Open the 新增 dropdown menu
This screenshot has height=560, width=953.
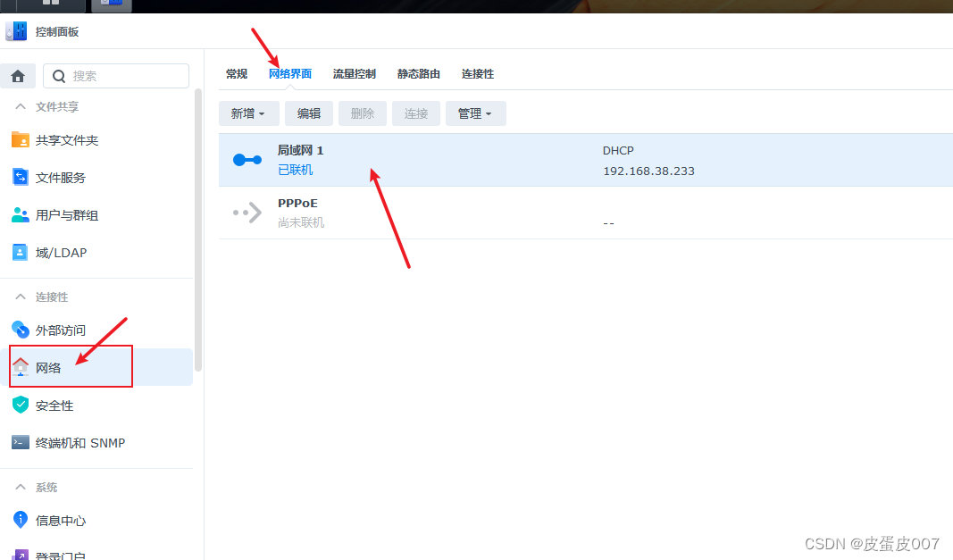click(x=248, y=113)
